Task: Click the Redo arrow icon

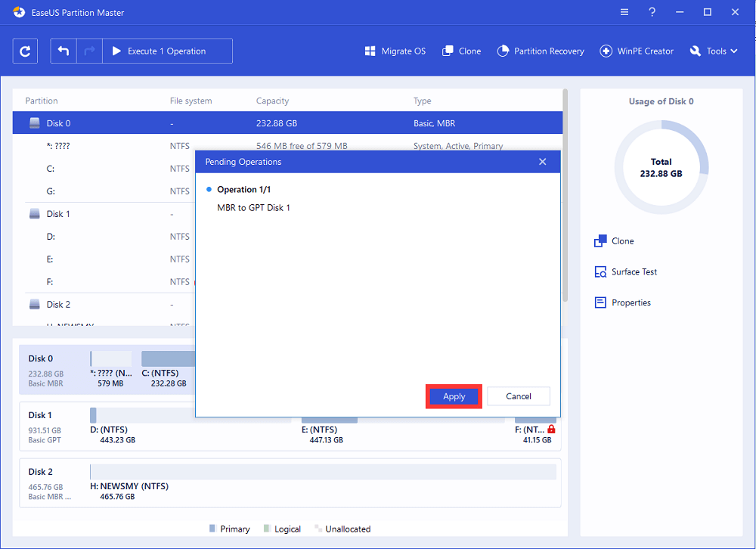Action: [x=89, y=51]
